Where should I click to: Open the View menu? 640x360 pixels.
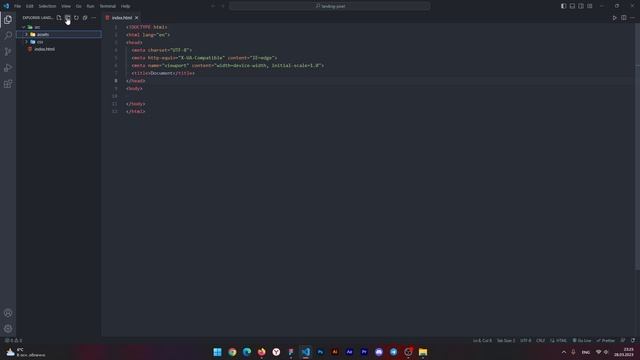(x=66, y=6)
